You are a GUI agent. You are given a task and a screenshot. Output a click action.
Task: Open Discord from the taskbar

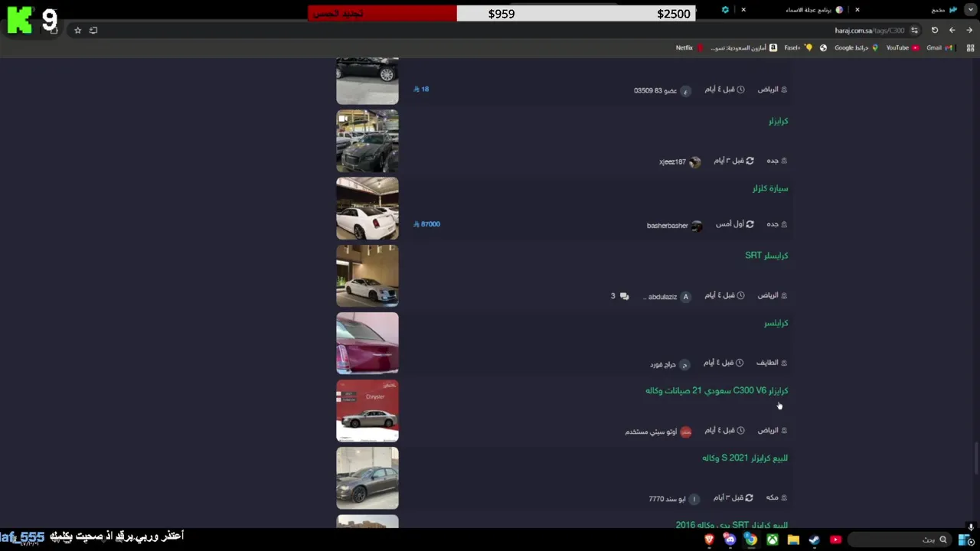730,540
